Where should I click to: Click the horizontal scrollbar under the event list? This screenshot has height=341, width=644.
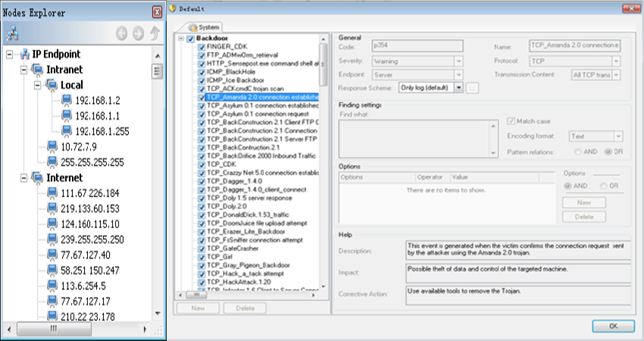(x=250, y=296)
